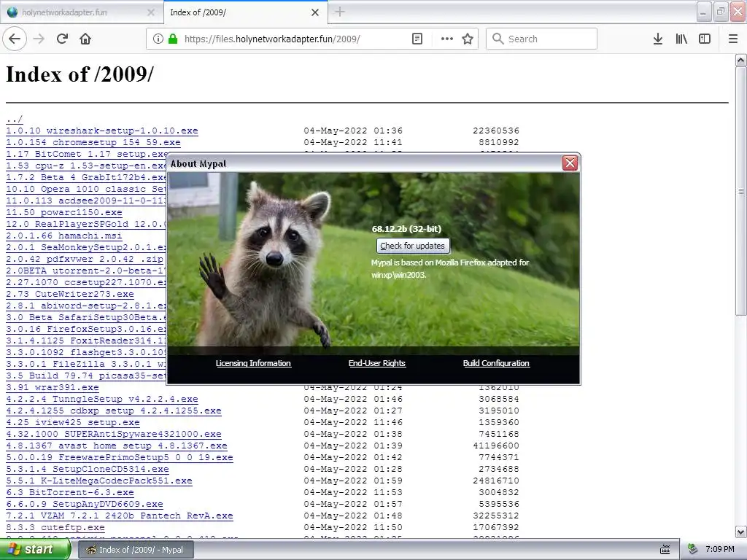This screenshot has height=560, width=747.
Task: Close the About Mypal dialog
Action: click(570, 163)
